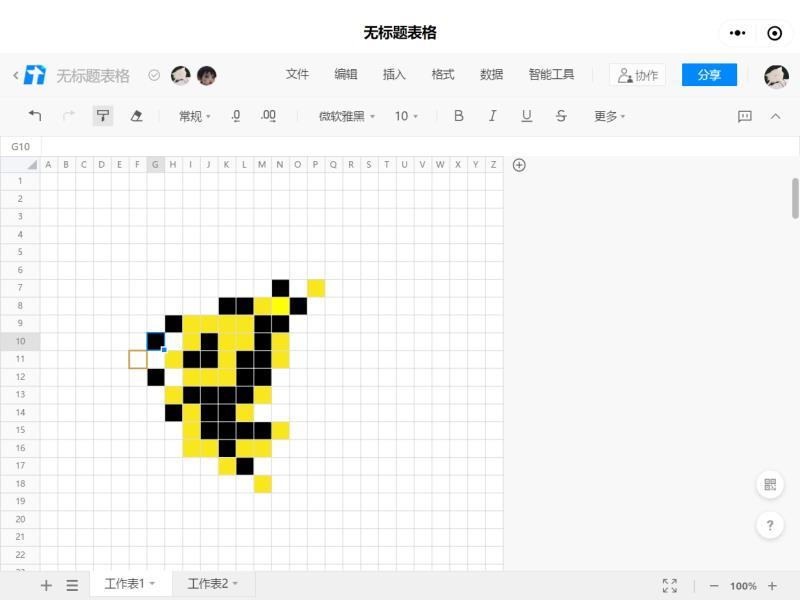Open the 智能工具 menu
800x600 pixels.
(551, 74)
